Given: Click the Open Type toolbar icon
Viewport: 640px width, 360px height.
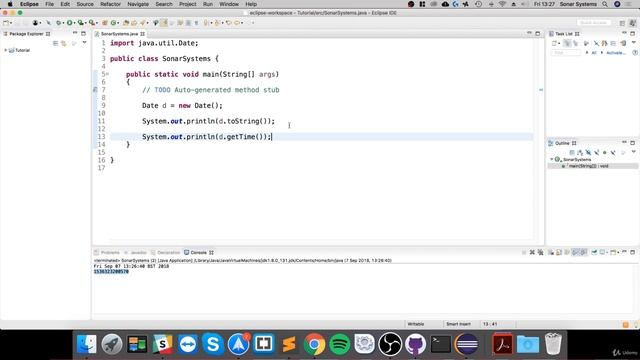Looking at the screenshot, I should (126, 23).
